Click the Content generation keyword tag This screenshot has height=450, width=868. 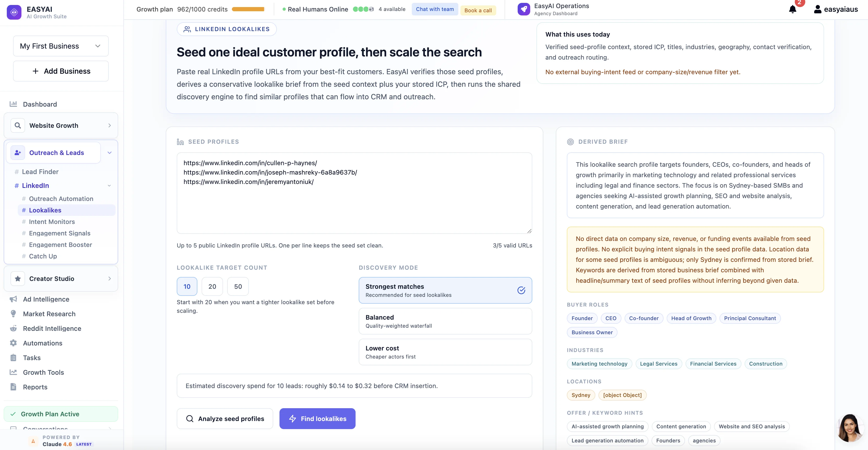[x=681, y=426]
